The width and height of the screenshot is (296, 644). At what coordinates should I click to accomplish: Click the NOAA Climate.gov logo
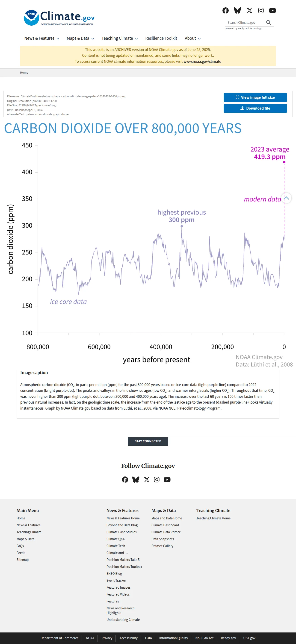59,18
